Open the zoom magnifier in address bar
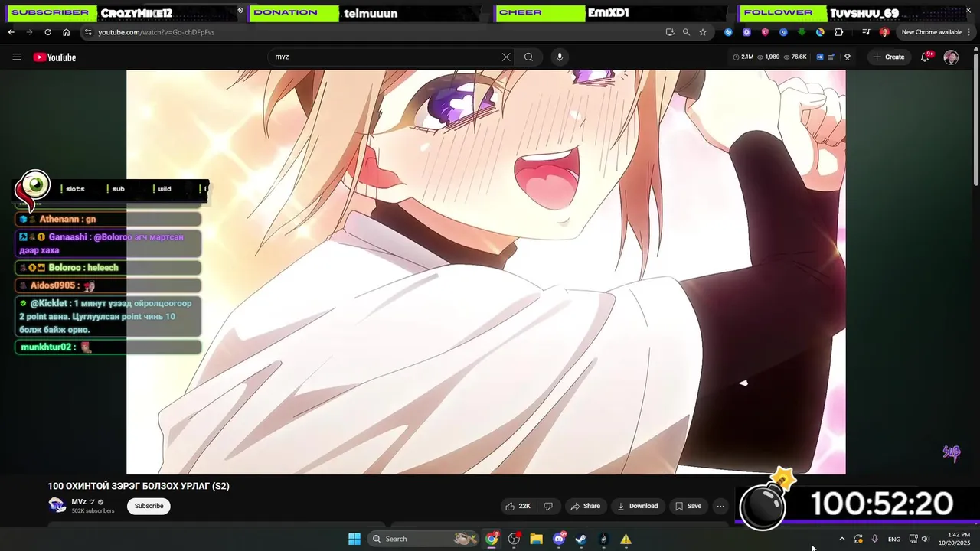 pyautogui.click(x=686, y=32)
